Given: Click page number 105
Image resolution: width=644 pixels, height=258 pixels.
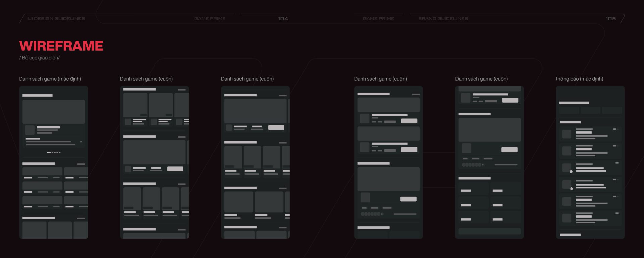Looking at the screenshot, I should click(x=611, y=19).
